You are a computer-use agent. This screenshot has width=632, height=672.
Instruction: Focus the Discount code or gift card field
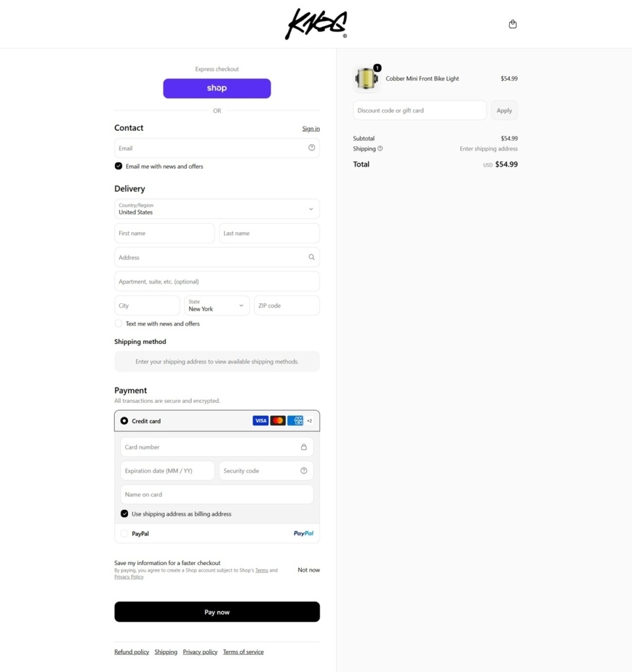(419, 110)
